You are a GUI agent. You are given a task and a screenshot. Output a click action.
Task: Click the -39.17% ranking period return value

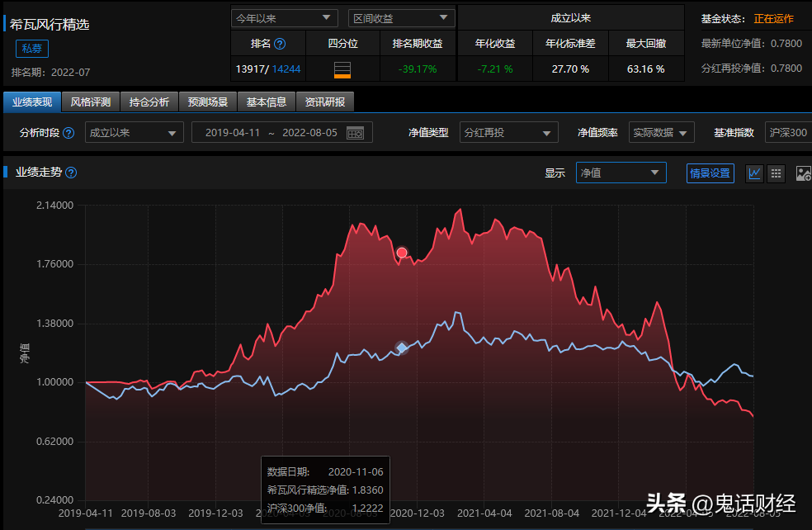click(x=418, y=69)
